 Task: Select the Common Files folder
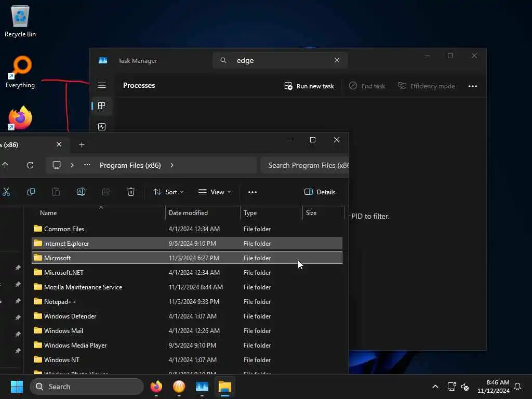tap(187, 229)
